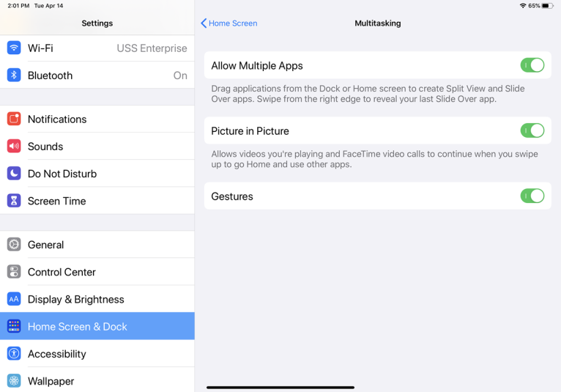
Task: Toggle the Allow Multiple Apps switch
Action: pos(532,65)
